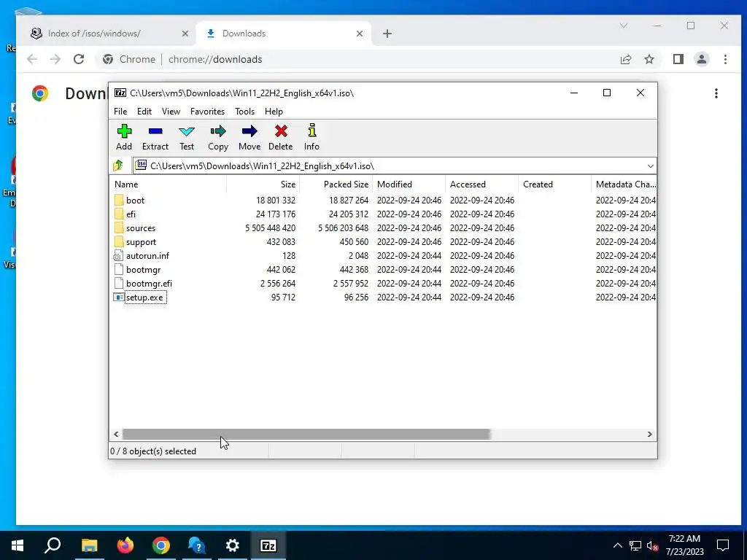Open the Edit menu
Viewport: 747px width, 560px height.
tap(144, 111)
